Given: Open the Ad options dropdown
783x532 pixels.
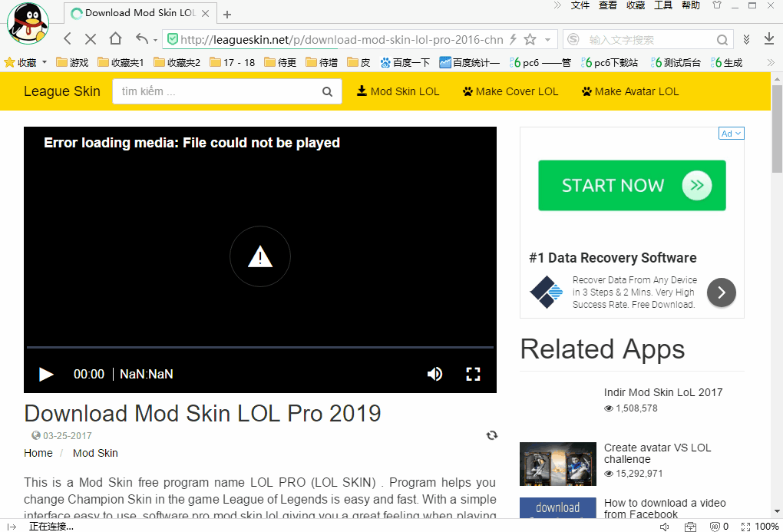Looking at the screenshot, I should point(731,134).
